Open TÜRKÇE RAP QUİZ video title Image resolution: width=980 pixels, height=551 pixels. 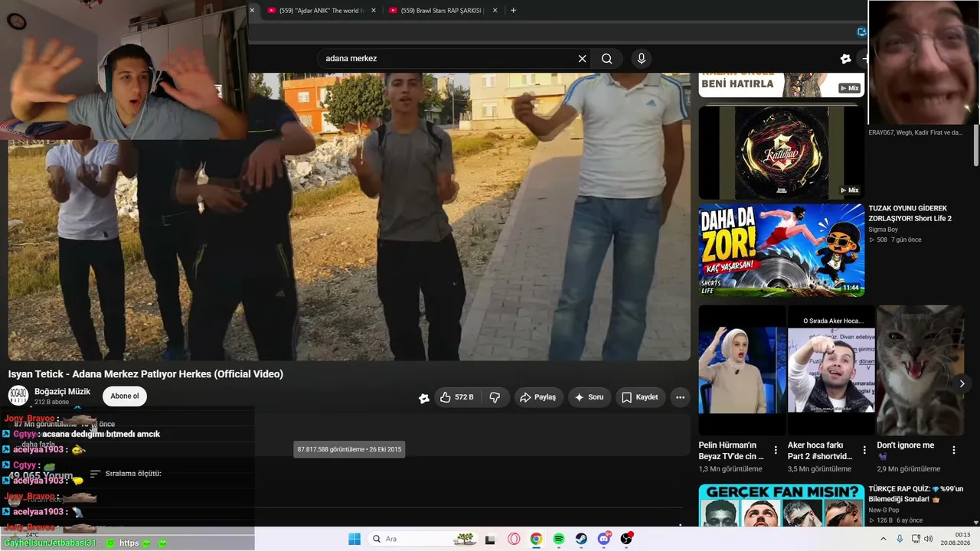click(916, 494)
